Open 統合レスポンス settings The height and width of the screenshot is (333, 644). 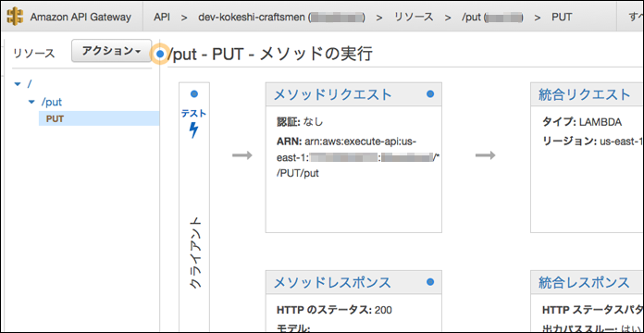click(584, 282)
